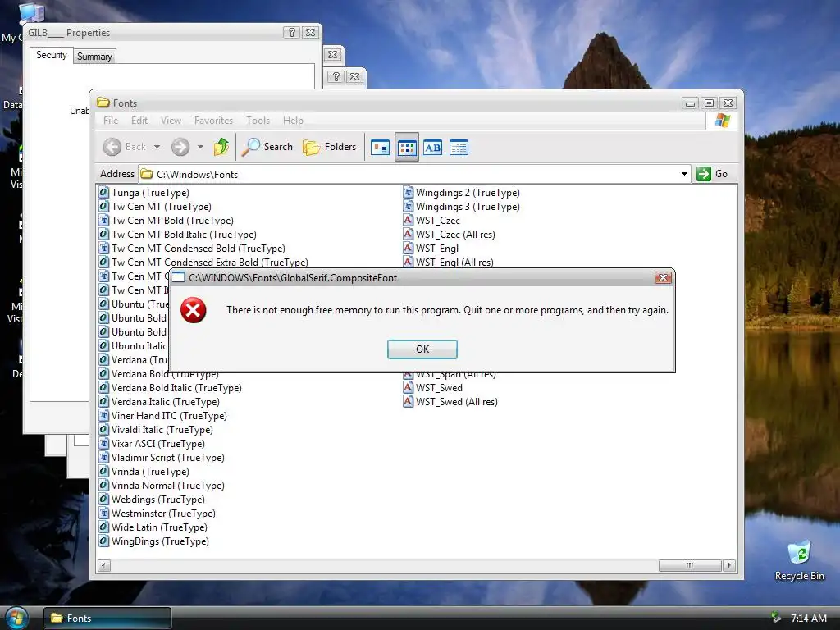
Task: Select Tw Cen MT Bold (TrueType) font
Action: point(166,221)
